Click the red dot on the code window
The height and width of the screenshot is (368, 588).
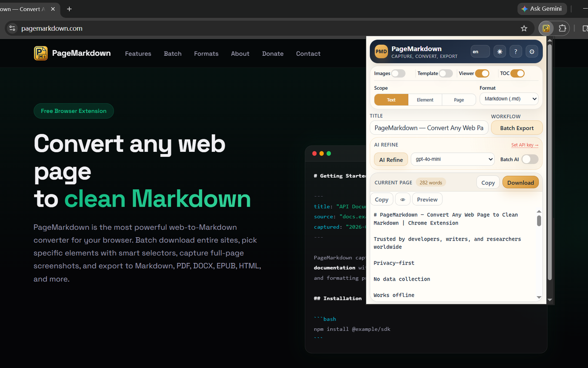(x=314, y=153)
